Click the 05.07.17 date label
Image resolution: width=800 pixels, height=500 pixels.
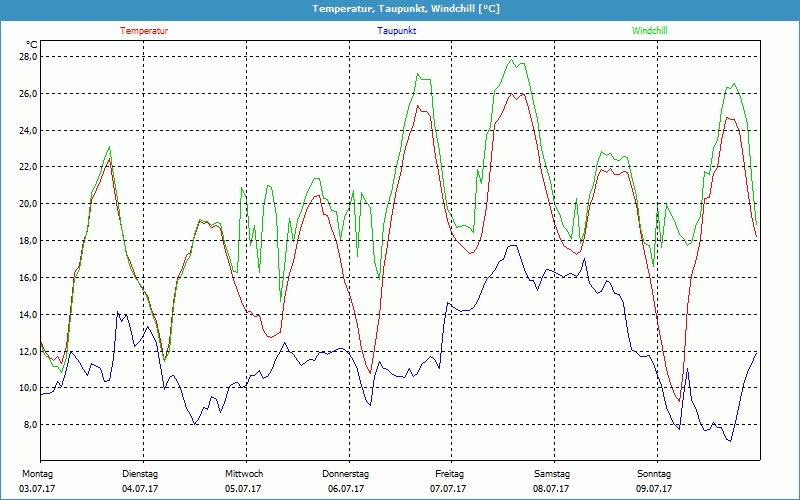[243, 489]
